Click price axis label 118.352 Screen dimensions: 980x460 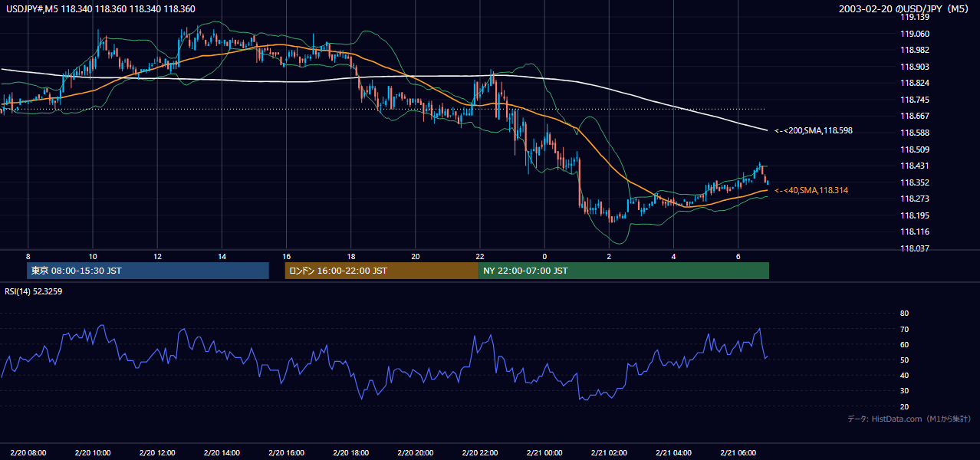point(914,182)
